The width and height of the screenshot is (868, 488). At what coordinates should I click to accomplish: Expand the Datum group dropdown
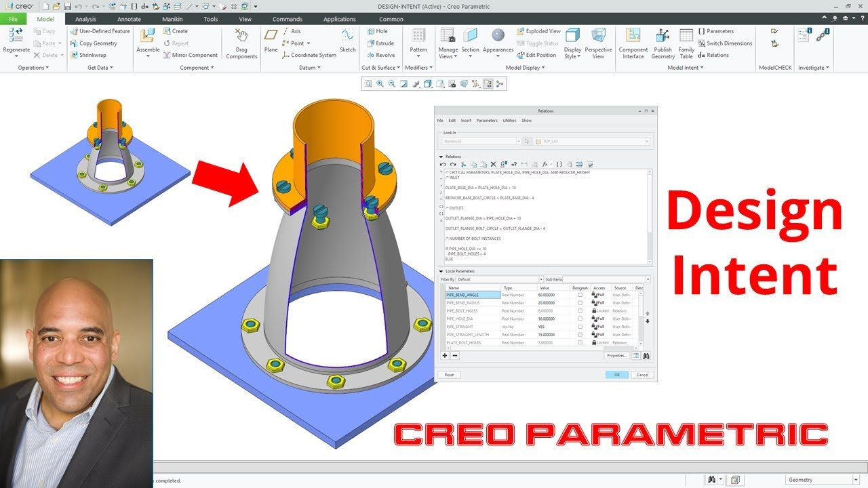(310, 68)
